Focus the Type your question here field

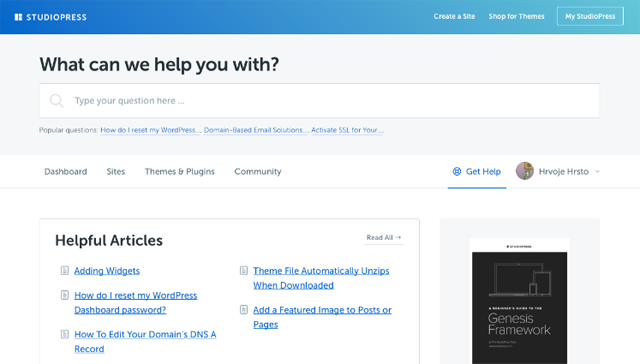coord(320,100)
